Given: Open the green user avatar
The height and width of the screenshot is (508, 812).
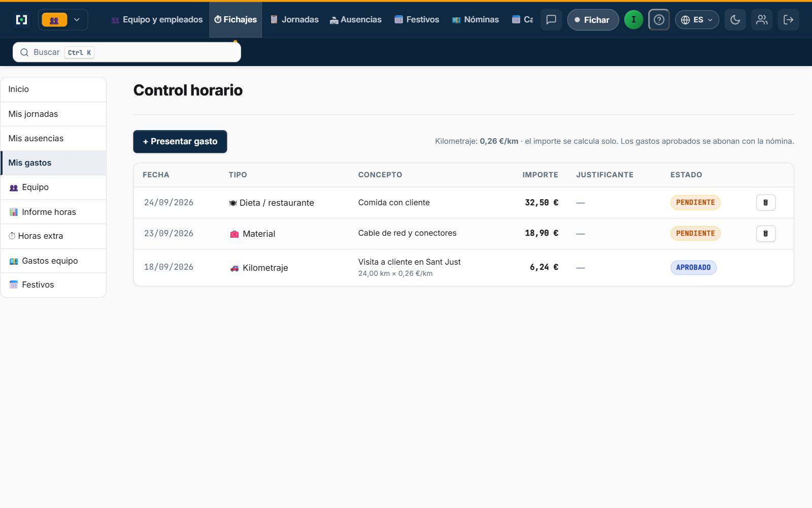Looking at the screenshot, I should [633, 20].
